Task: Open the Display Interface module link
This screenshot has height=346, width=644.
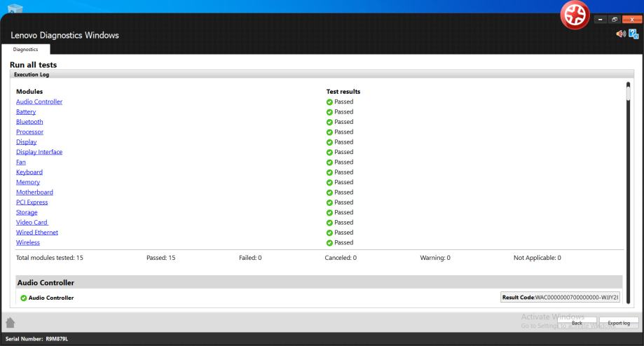Action: pyautogui.click(x=39, y=152)
